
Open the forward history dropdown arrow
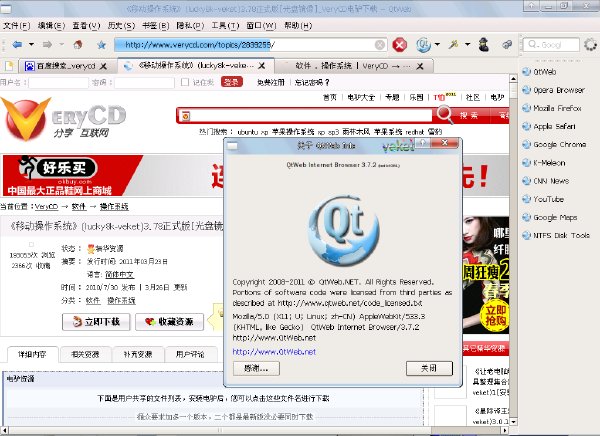62,44
